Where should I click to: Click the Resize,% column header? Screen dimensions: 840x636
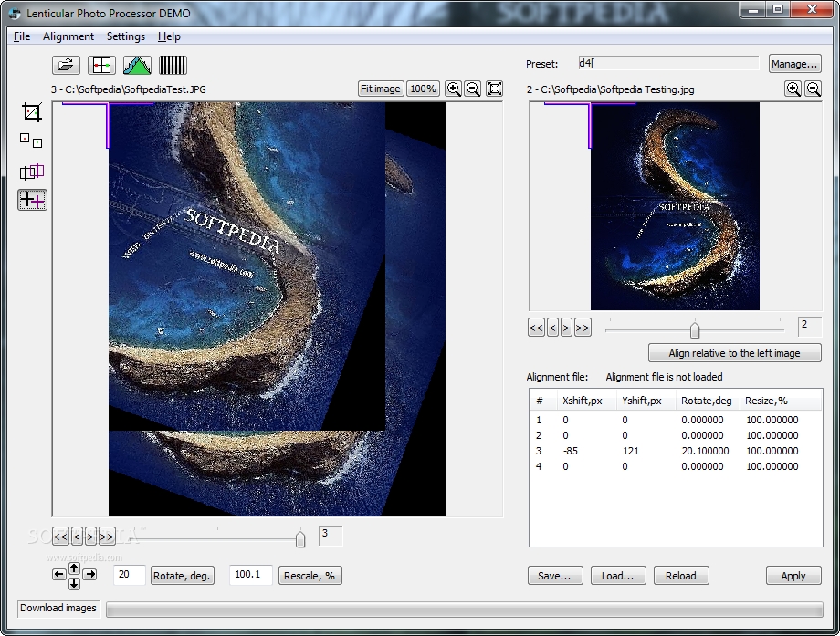(x=780, y=401)
